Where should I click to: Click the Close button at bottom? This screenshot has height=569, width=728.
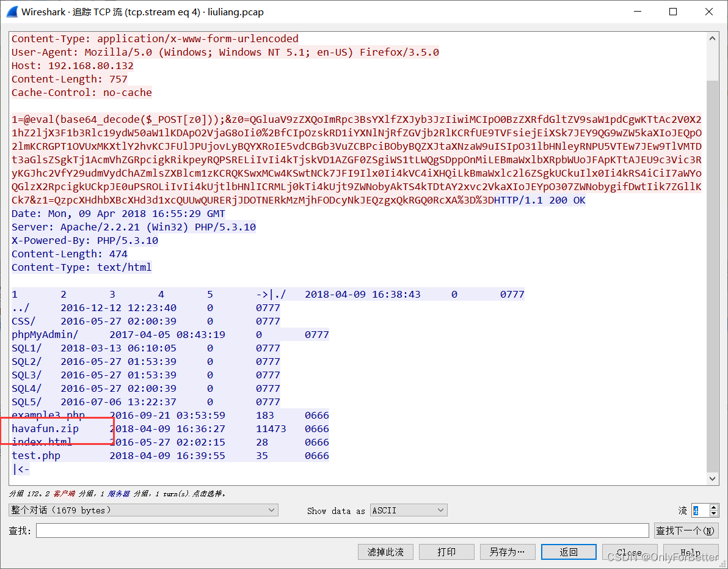pyautogui.click(x=630, y=552)
